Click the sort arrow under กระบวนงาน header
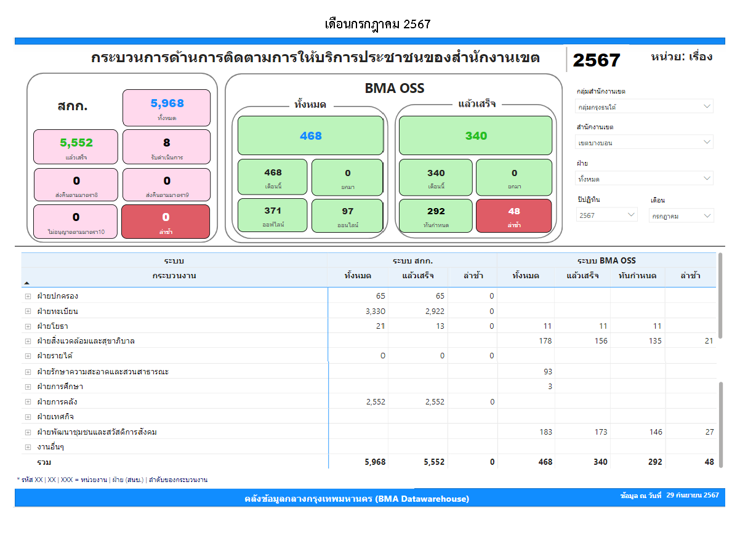Screen dimensions: 756x535 point(26,283)
